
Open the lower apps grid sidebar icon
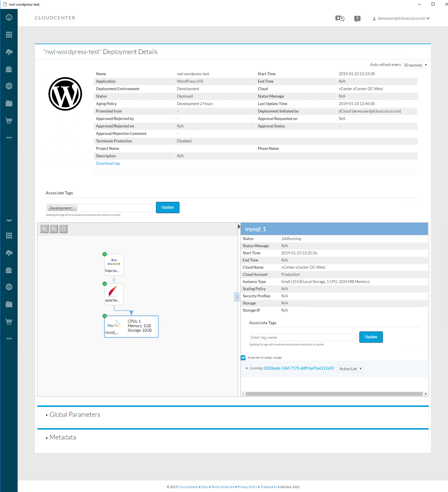point(9,236)
